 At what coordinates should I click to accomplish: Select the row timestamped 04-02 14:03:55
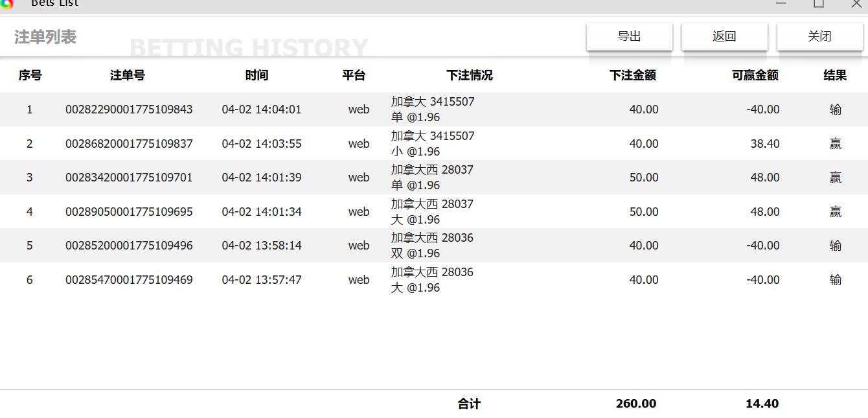(262, 144)
